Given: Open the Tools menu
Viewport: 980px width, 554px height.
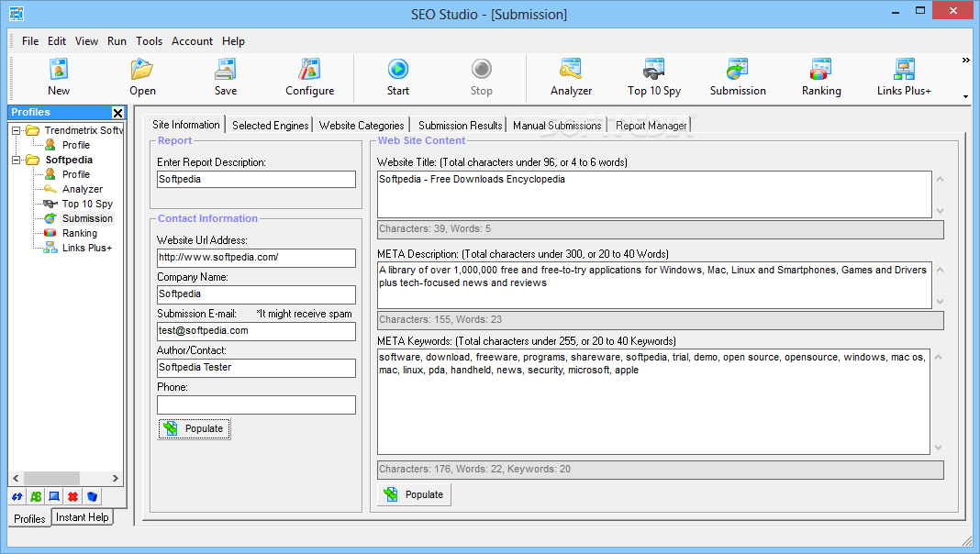Looking at the screenshot, I should pos(149,41).
